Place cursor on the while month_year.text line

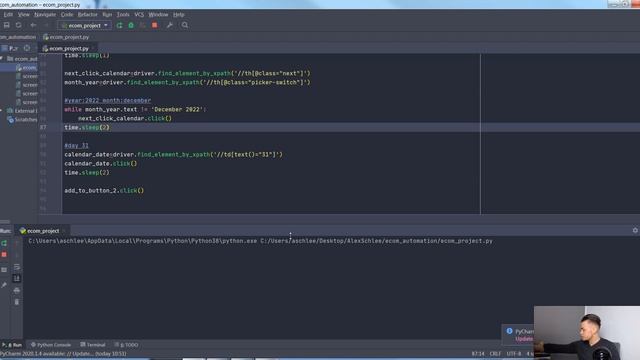point(135,109)
